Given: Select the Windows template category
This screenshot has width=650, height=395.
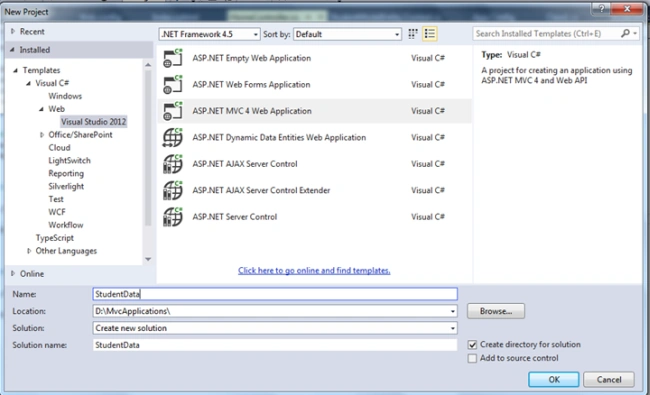Looking at the screenshot, I should point(65,96).
